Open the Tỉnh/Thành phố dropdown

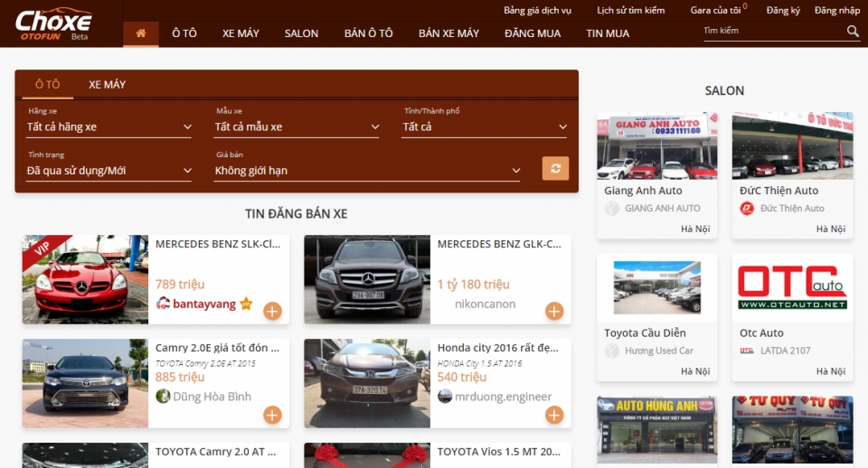485,126
